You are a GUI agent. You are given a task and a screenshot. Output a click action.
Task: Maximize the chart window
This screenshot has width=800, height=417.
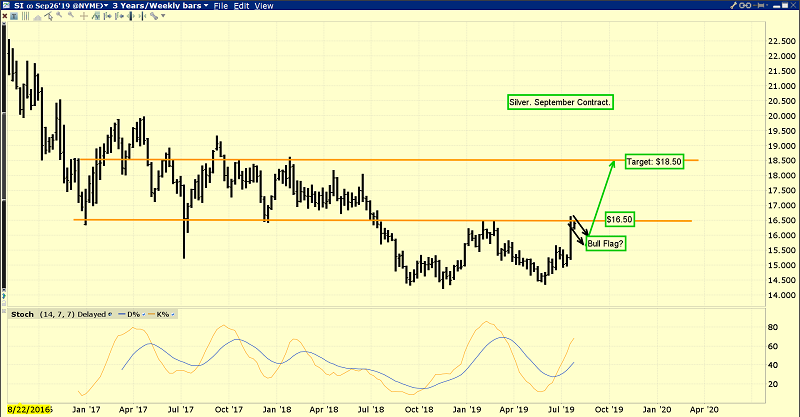785,5
